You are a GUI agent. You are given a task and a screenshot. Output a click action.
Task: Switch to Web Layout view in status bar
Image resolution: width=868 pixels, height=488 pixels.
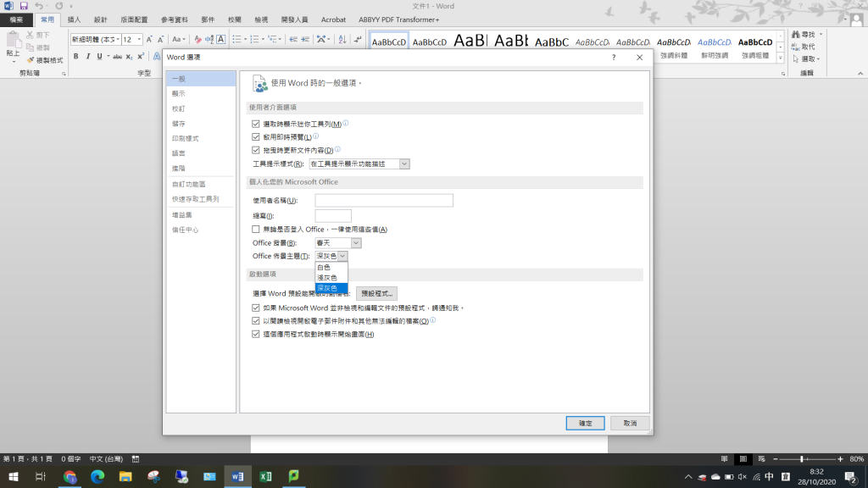click(x=762, y=459)
